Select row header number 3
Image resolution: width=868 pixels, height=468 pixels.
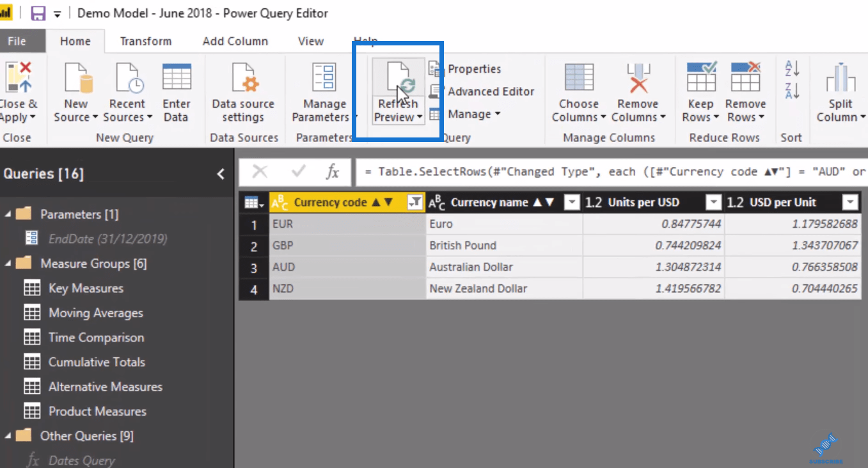[254, 267]
